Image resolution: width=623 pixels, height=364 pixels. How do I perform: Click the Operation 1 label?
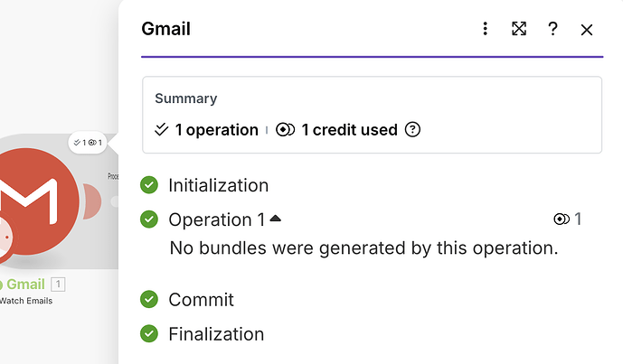[x=217, y=219]
